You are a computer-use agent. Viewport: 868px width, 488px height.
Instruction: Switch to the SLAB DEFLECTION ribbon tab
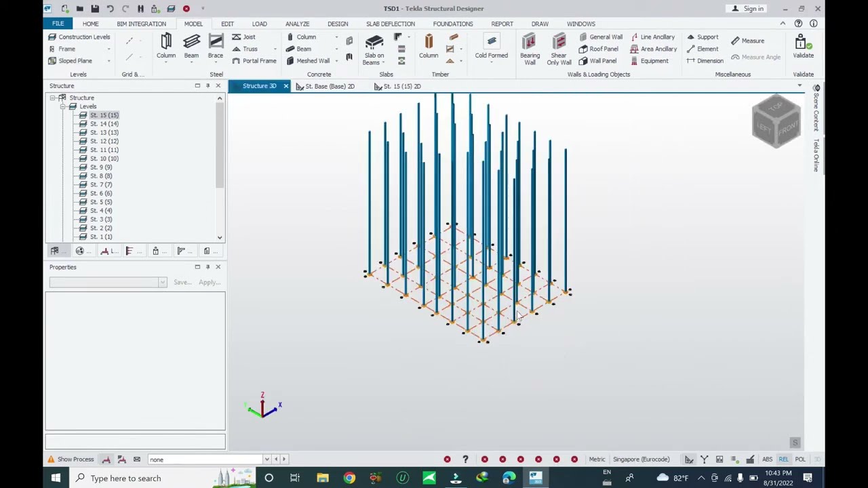coord(391,24)
